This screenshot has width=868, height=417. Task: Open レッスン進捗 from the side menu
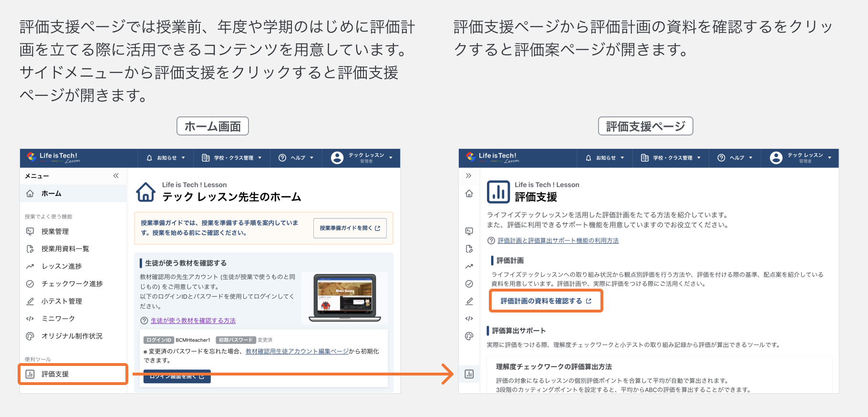click(x=73, y=266)
